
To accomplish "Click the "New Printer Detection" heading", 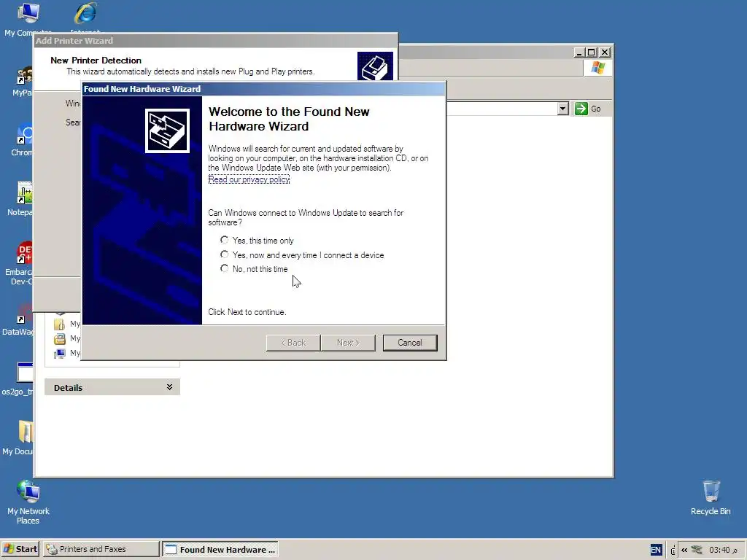I will [x=96, y=61].
